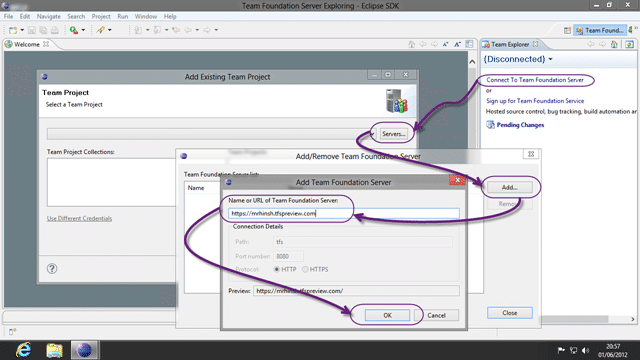Click the main toolbar Forward arrow
The width and height of the screenshot is (640, 360).
click(x=207, y=30)
